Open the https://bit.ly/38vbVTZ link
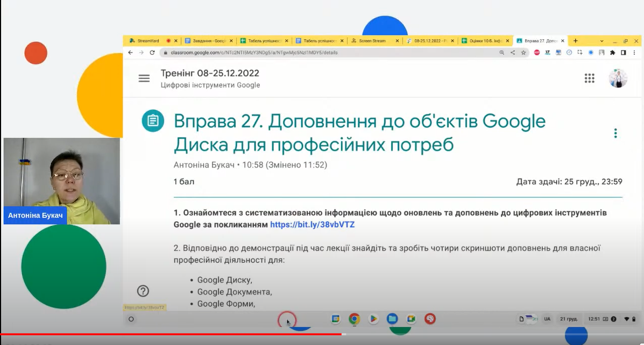Viewport: 644px width, 345px height. [312, 225]
